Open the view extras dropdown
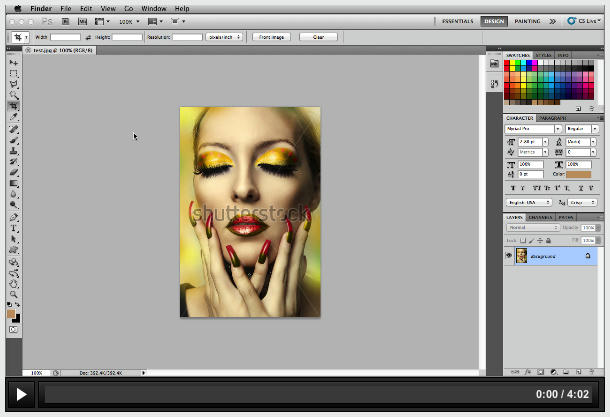This screenshot has height=417, width=610. (x=102, y=21)
